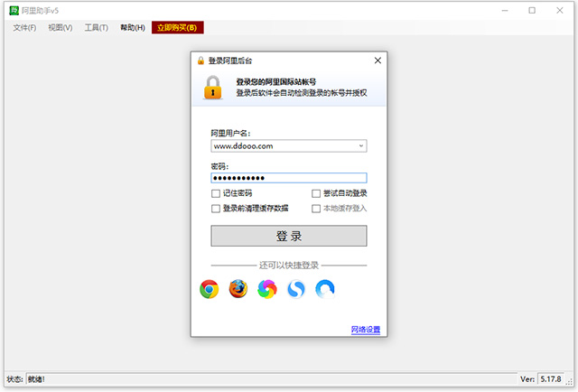Image resolution: width=578 pixels, height=392 pixels.
Task: Click the large golden padlock image
Action: 213,88
